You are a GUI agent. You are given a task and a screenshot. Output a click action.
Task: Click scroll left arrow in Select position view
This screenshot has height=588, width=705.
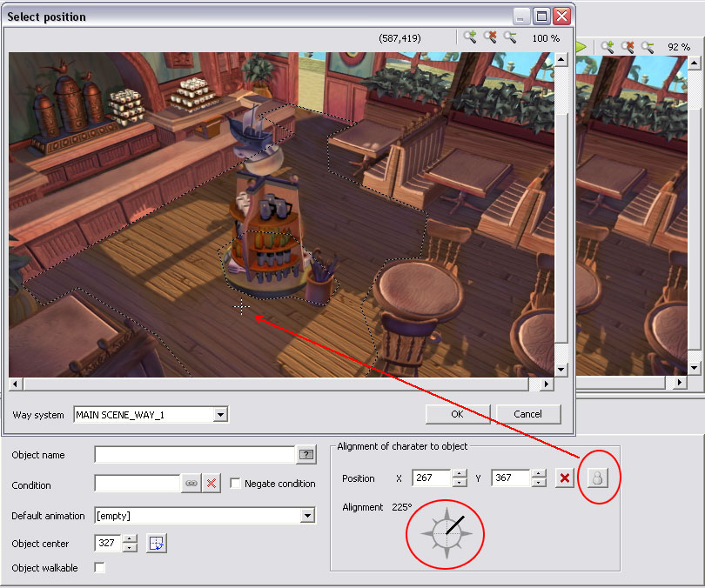click(x=16, y=384)
